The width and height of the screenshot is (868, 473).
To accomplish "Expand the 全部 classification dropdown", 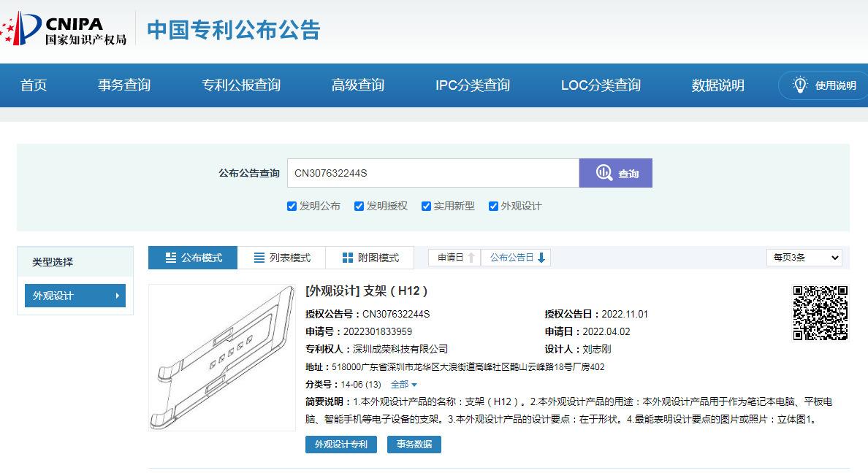I will (404, 385).
